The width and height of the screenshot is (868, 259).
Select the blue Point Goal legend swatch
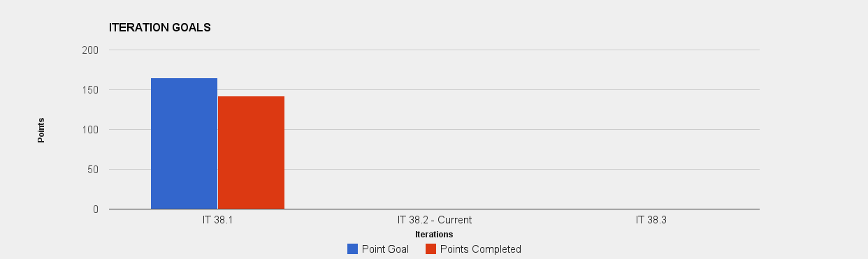pyautogui.click(x=352, y=249)
